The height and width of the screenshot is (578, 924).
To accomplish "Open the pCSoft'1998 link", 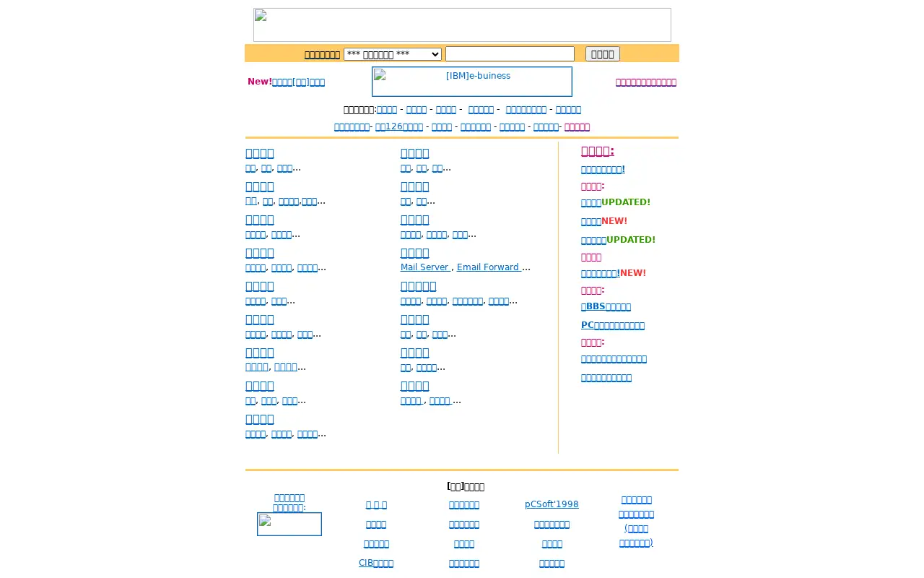I will 552,504.
